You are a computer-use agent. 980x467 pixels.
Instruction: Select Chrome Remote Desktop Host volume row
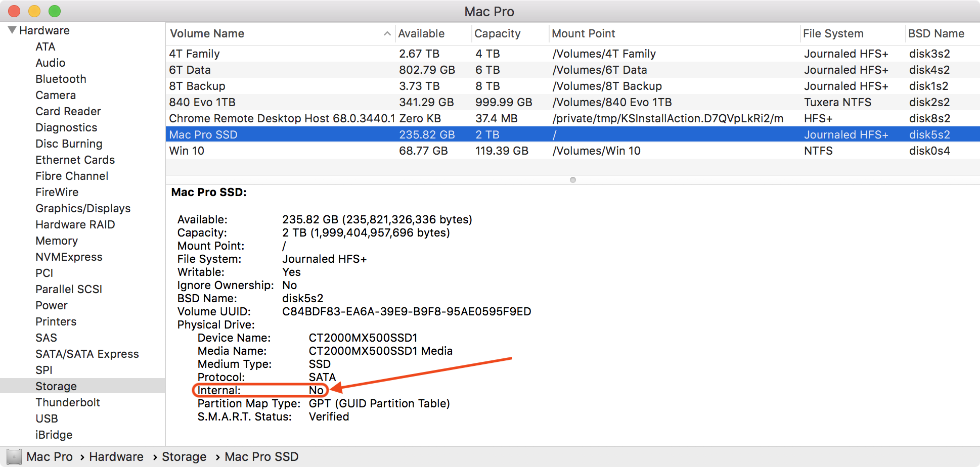[x=573, y=118]
